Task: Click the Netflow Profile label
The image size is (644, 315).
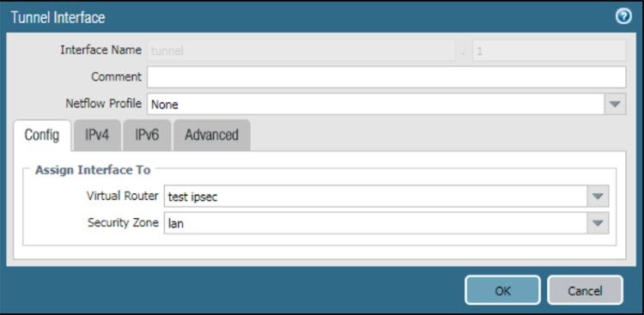Action: click(104, 104)
